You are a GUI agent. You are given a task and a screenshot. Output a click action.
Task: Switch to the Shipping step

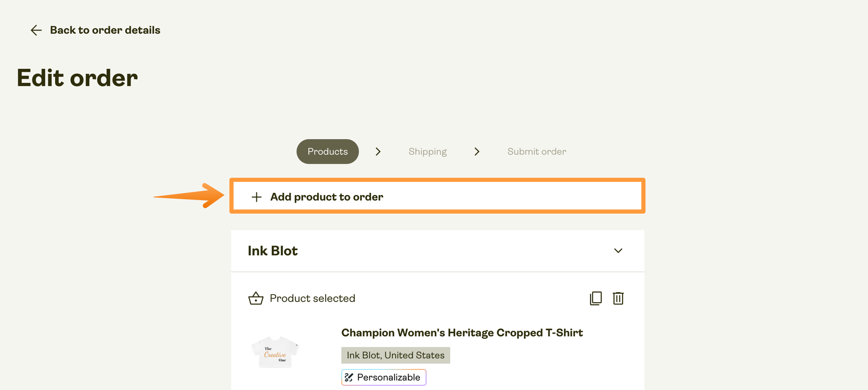coord(427,152)
